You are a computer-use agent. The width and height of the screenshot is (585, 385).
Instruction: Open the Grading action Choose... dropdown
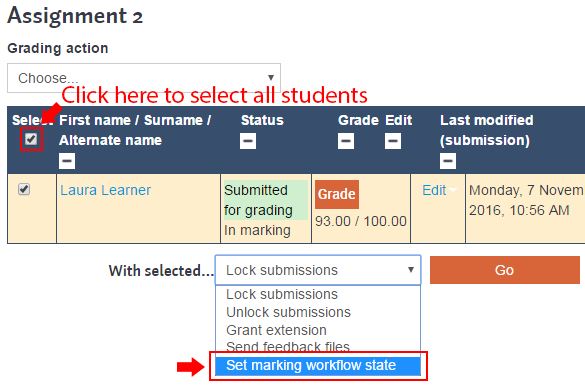144,78
